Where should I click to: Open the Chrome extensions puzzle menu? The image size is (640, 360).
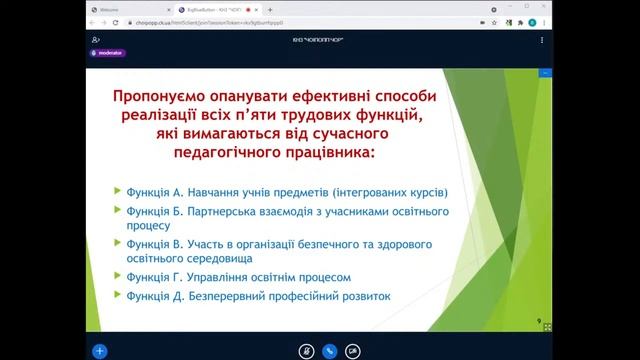click(x=520, y=23)
